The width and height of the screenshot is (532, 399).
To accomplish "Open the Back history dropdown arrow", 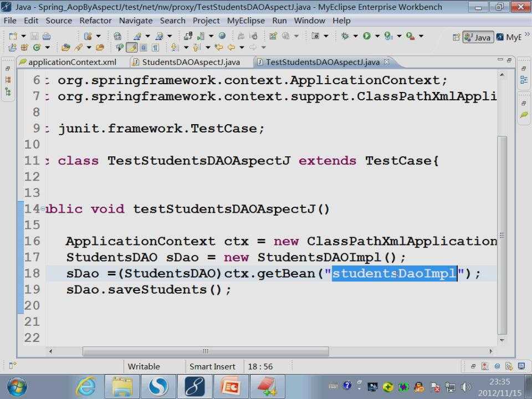I will click(x=242, y=48).
